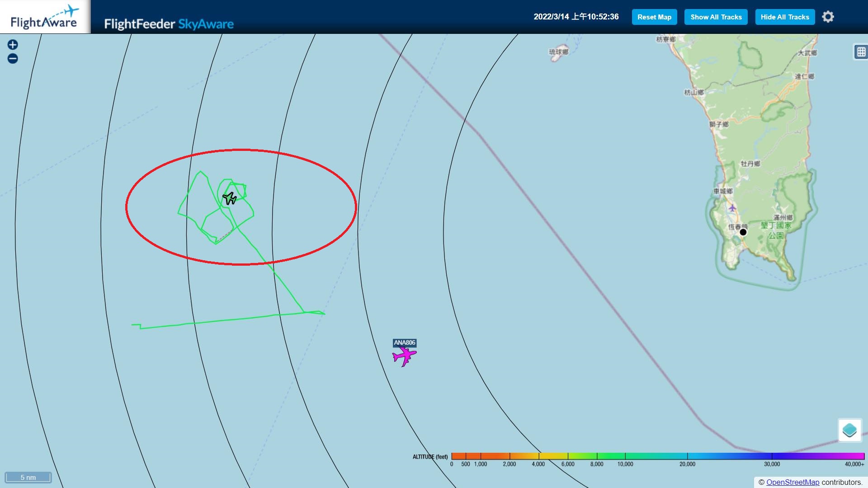Click the 滿州鄉 map label
868x488 pixels.
tap(783, 217)
